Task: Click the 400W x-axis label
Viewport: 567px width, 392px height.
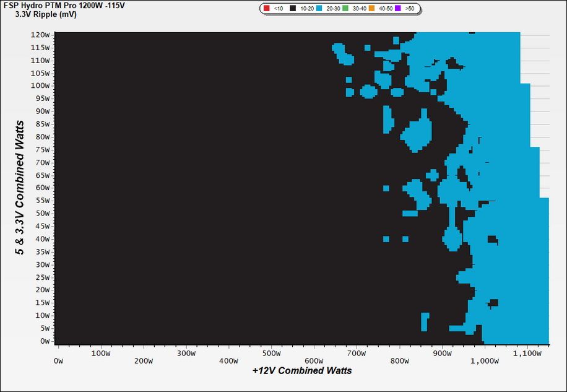Action: click(x=229, y=361)
